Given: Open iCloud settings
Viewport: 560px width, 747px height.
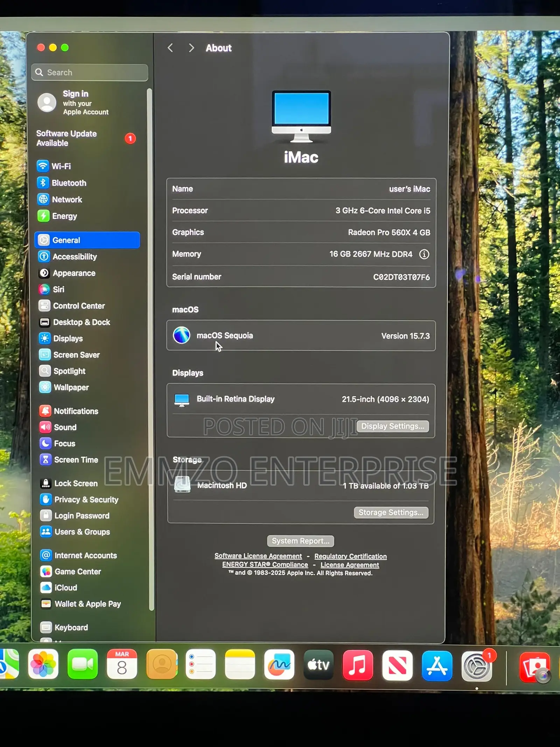Looking at the screenshot, I should click(x=59, y=587).
